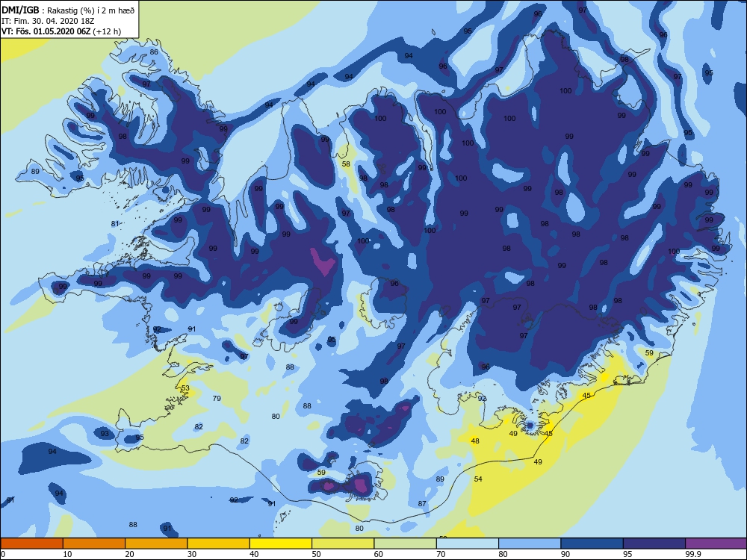Image resolution: width=747 pixels, height=560 pixels.
Task: Click the humidity value '93' on the map
Action: [x=105, y=433]
